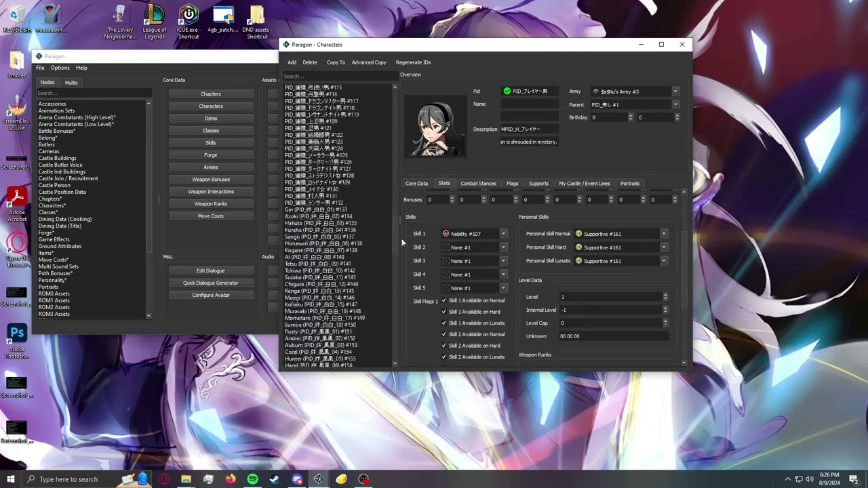Toggle Skill 2 Available on Lunatic checkbox
Image resolution: width=868 pixels, height=488 pixels.
(x=444, y=357)
